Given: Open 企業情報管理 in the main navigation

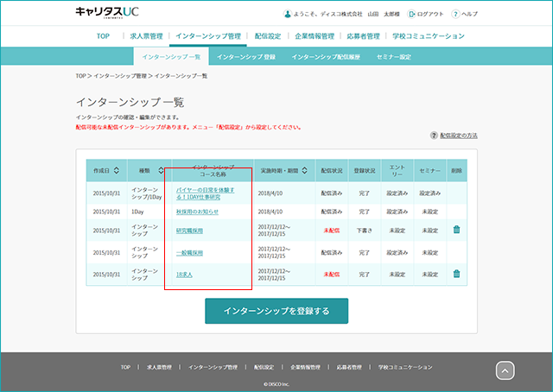Looking at the screenshot, I should click(315, 36).
